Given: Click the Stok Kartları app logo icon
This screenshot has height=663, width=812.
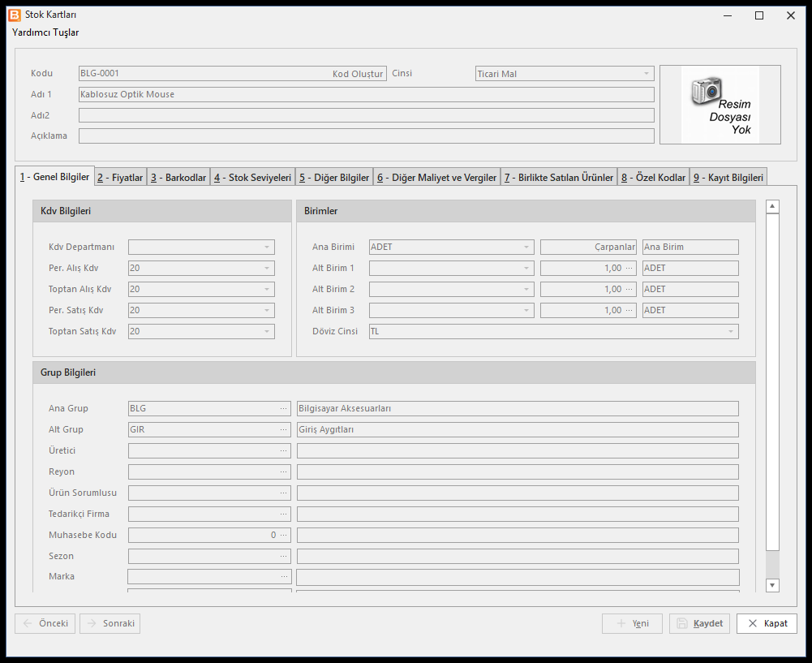Looking at the screenshot, I should click(x=15, y=15).
